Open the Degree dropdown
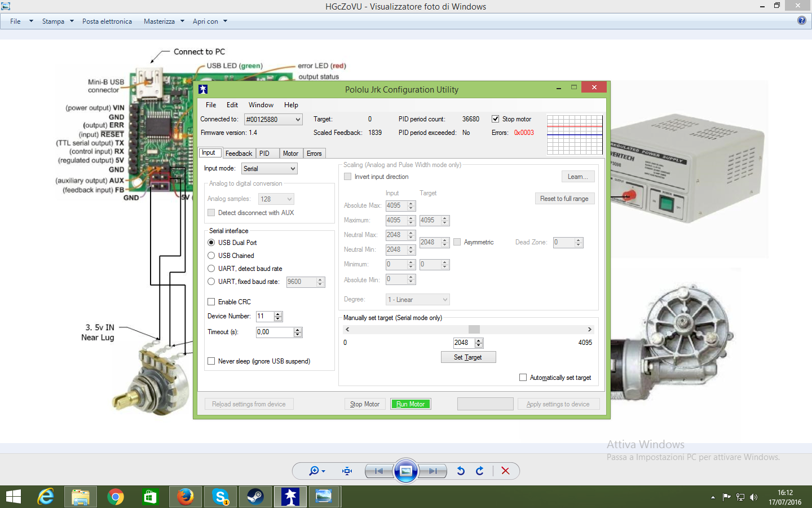812x508 pixels. [418, 300]
